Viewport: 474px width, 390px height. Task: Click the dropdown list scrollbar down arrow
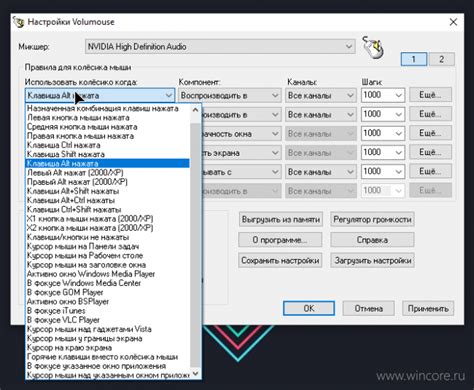pos(195,374)
